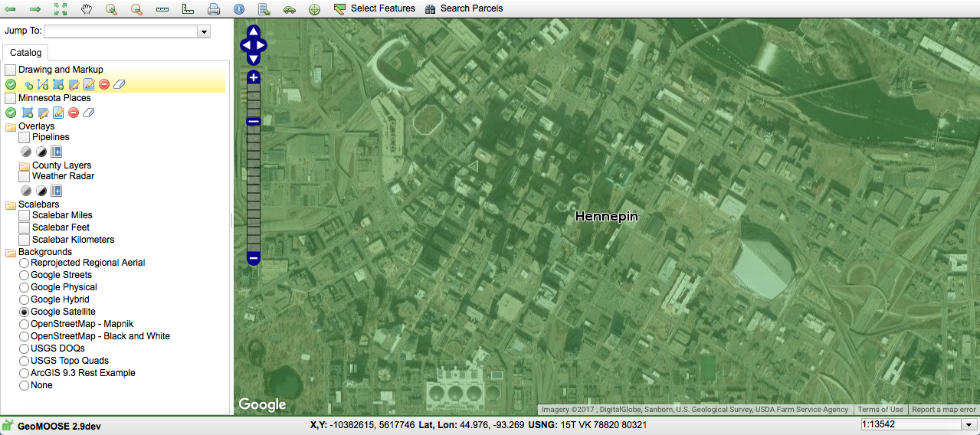Viewport: 980px width, 435px height.
Task: Select the Zoom In magnifier tool
Action: (x=111, y=8)
